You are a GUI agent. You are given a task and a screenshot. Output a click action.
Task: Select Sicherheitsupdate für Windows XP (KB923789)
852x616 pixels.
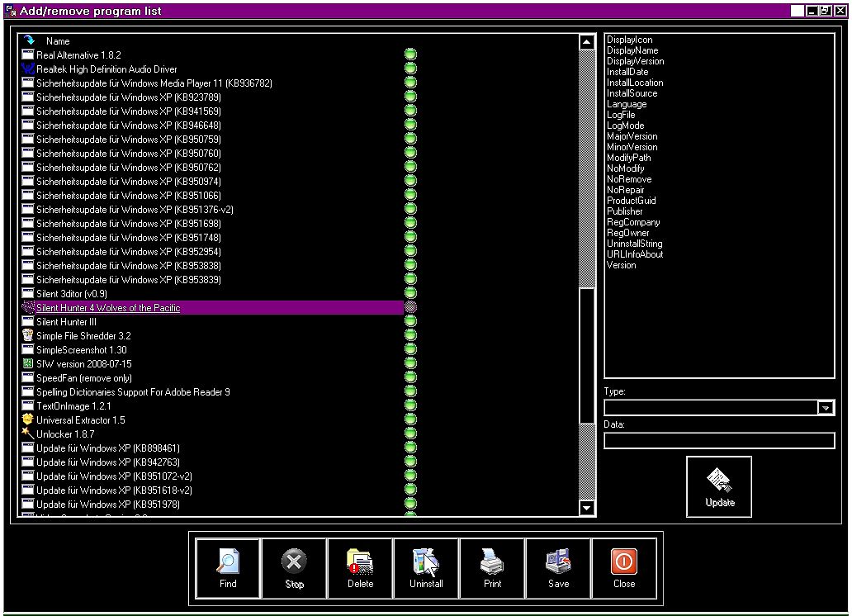[129, 97]
